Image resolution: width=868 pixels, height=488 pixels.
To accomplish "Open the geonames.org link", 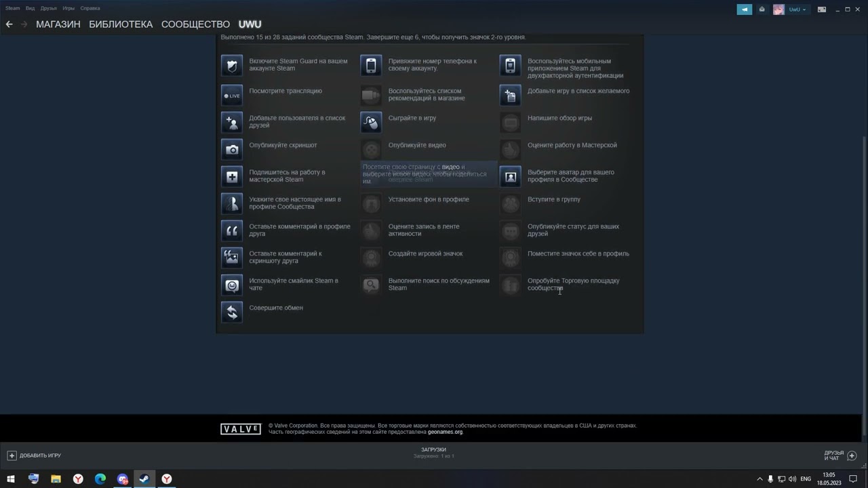I will (x=445, y=432).
